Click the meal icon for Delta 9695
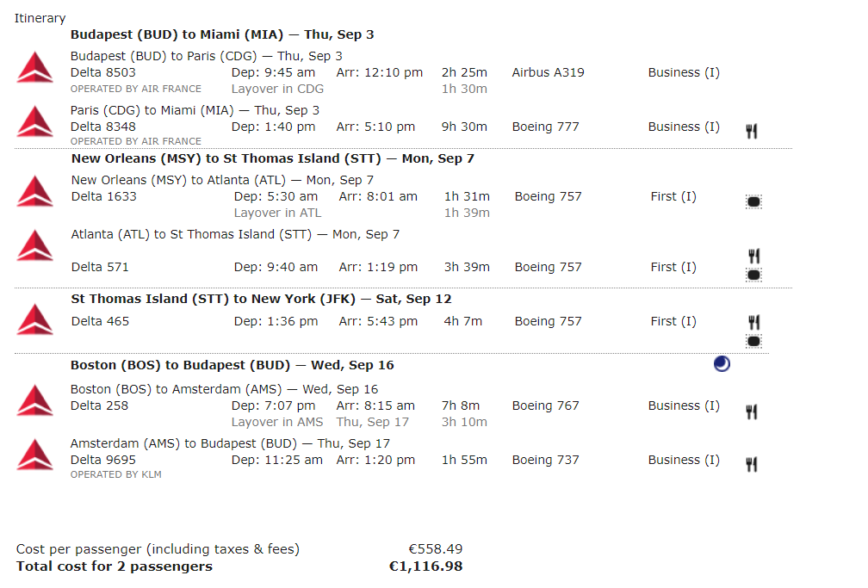Image resolution: width=868 pixels, height=588 pixels. (751, 465)
